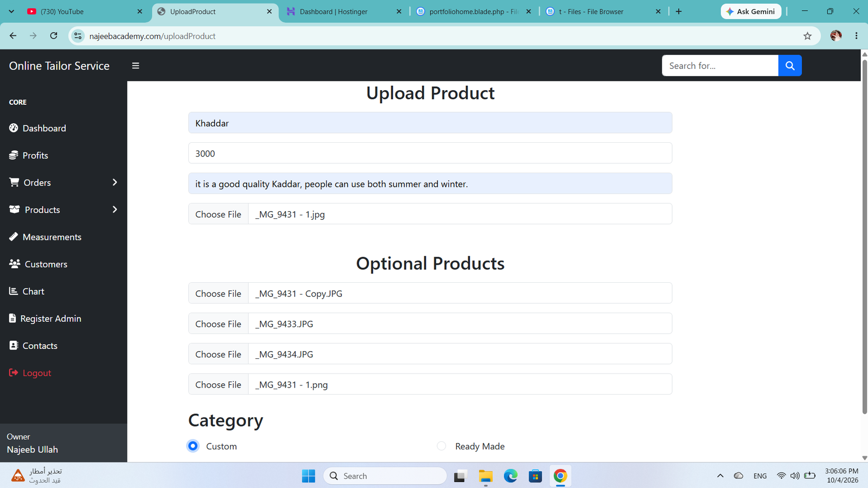The height and width of the screenshot is (488, 868).
Task: Click the Profits coins icon
Action: [14, 155]
